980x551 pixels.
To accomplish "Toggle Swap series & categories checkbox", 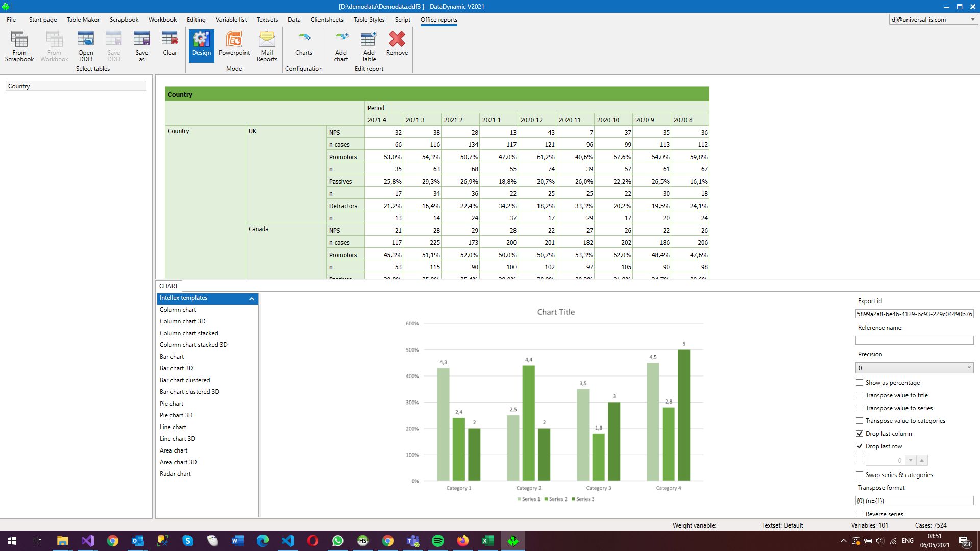I will coord(860,475).
